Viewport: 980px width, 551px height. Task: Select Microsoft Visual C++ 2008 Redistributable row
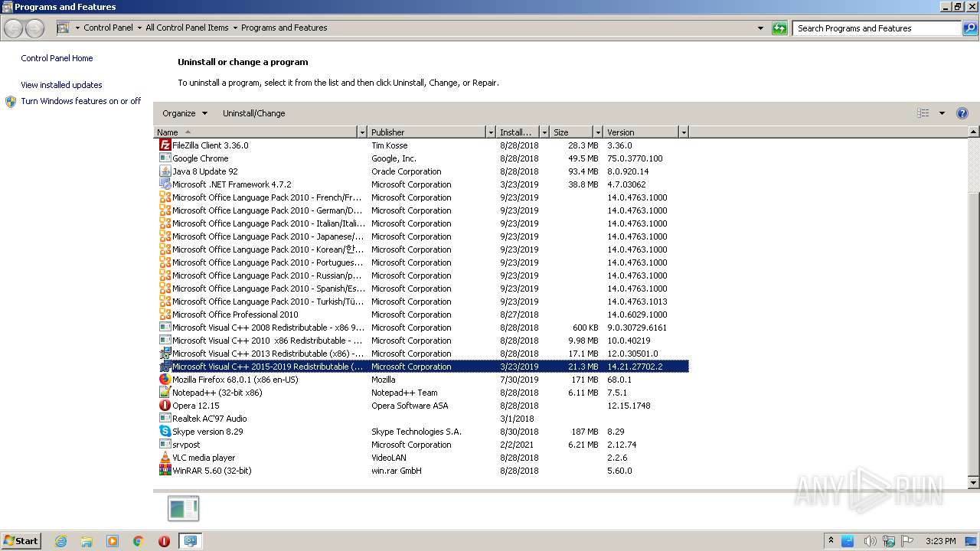[x=423, y=328]
